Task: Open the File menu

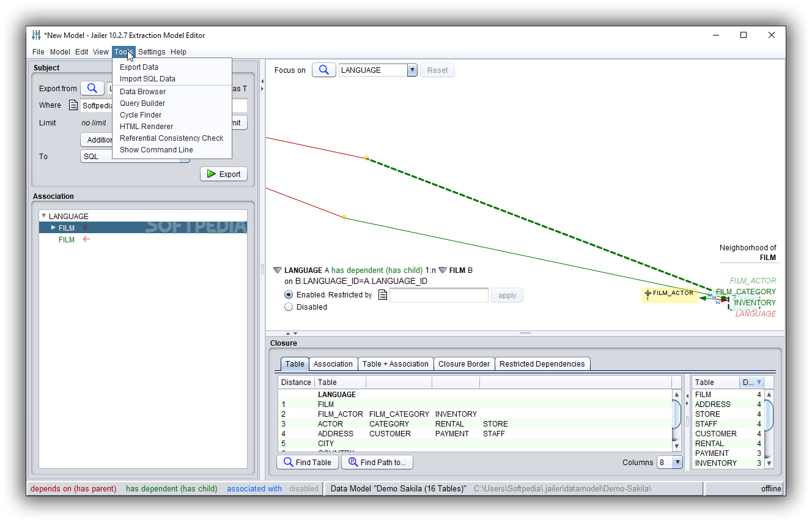Action: pos(39,52)
